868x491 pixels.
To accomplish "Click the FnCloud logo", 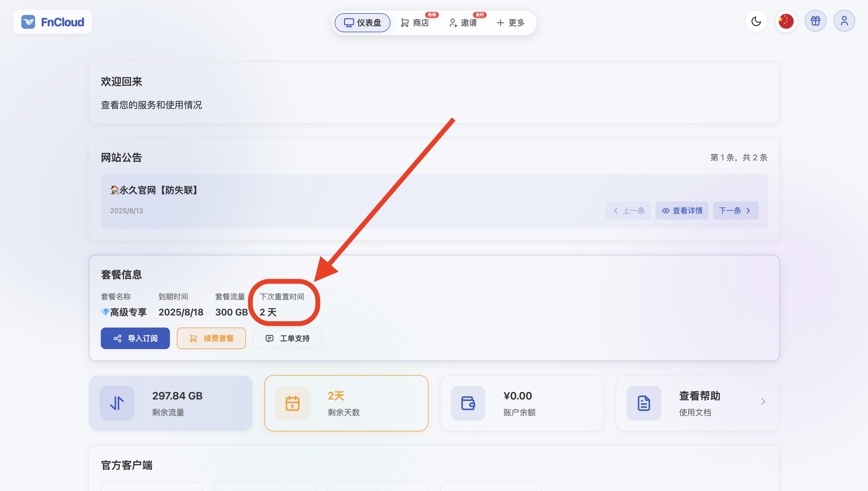I will [53, 22].
